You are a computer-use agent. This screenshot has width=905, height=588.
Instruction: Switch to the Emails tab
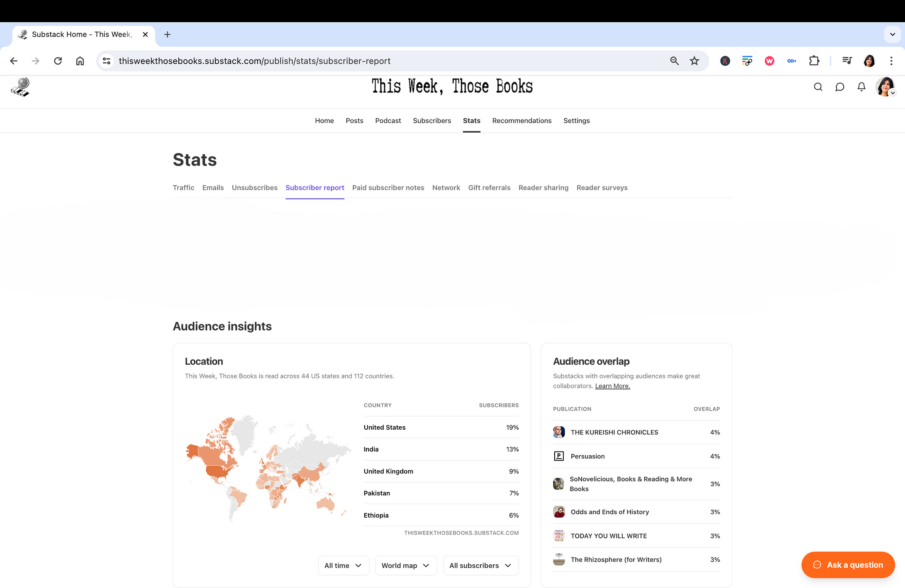(213, 187)
